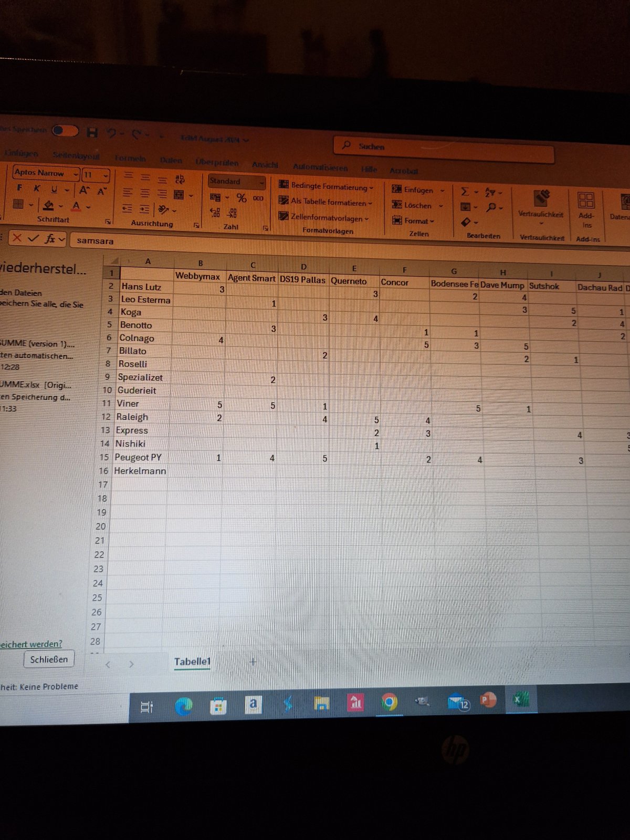Select the Tabelle1 sheet tab
Viewport: 630px width, 840px height.
point(192,661)
